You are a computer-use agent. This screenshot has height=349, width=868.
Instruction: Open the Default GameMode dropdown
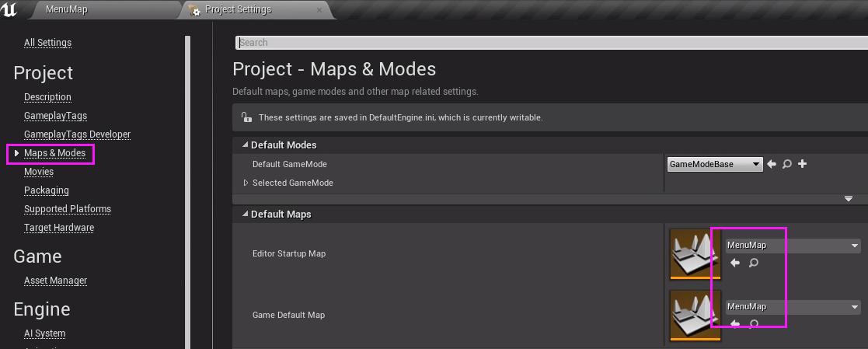pyautogui.click(x=715, y=164)
